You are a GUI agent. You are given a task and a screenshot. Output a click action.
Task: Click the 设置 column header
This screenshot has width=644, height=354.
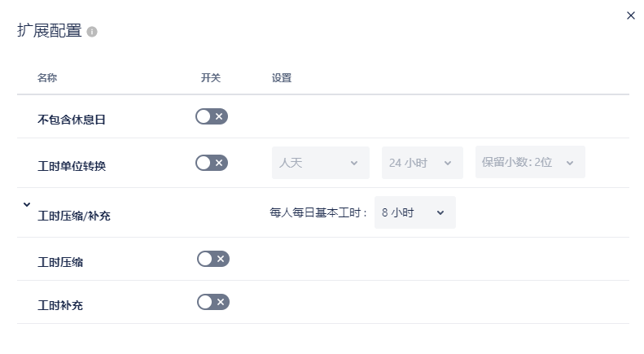[x=282, y=78]
